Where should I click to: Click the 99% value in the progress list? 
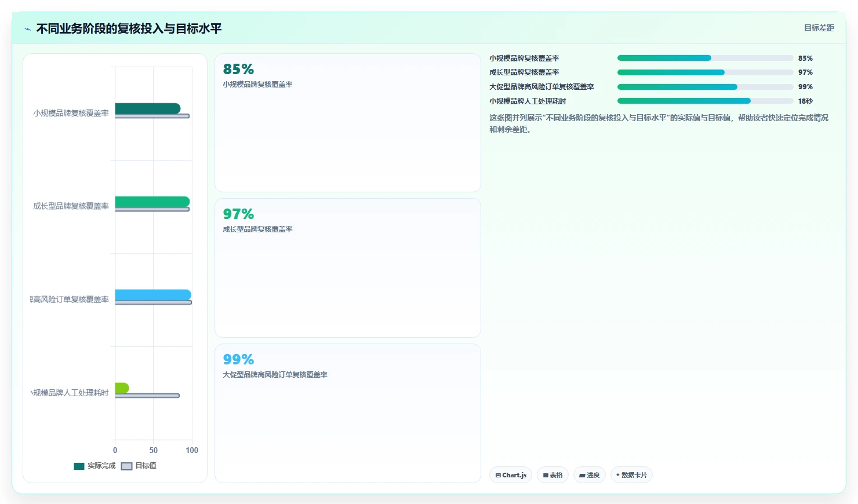[805, 87]
